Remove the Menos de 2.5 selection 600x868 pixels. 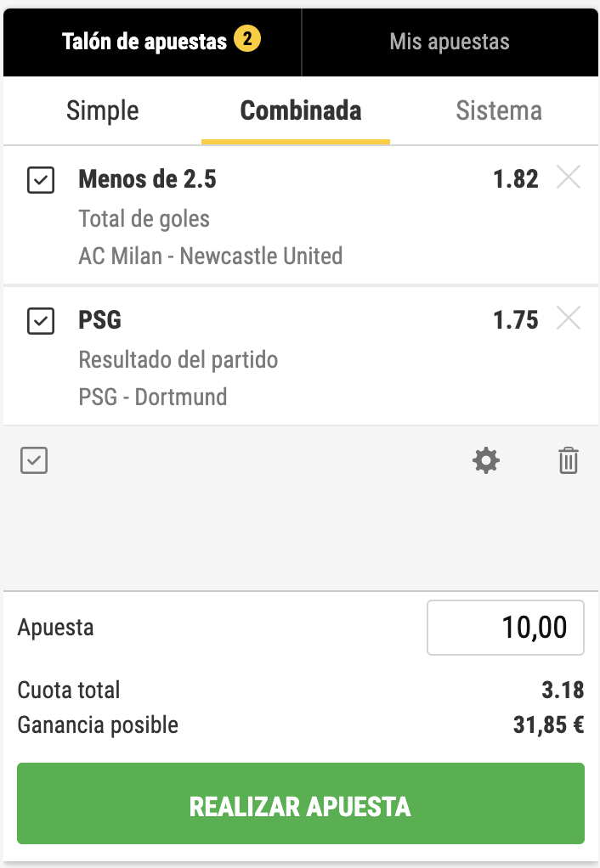[x=568, y=178]
